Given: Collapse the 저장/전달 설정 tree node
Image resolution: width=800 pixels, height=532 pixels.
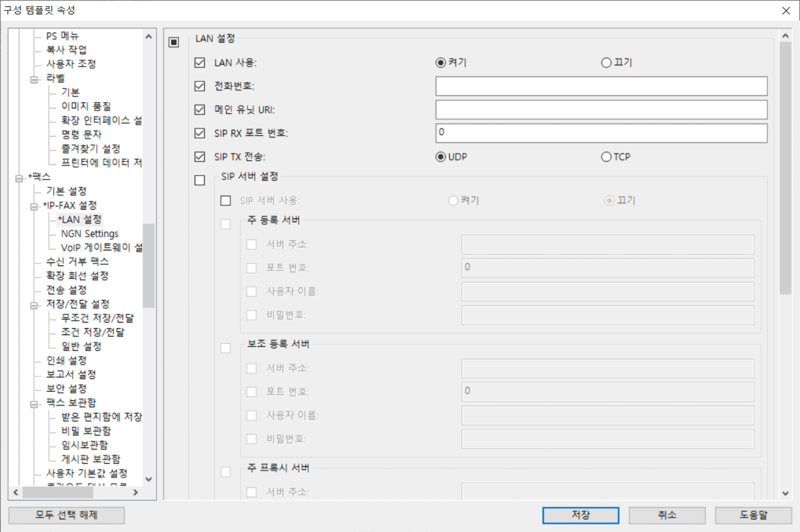Looking at the screenshot, I should 34,306.
